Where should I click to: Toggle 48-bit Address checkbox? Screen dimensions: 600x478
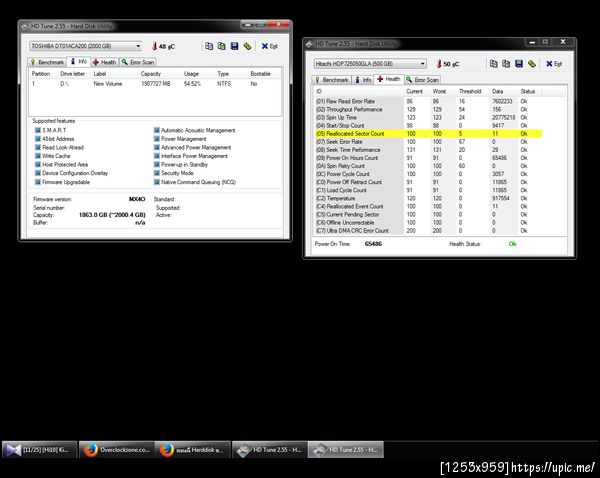point(38,139)
